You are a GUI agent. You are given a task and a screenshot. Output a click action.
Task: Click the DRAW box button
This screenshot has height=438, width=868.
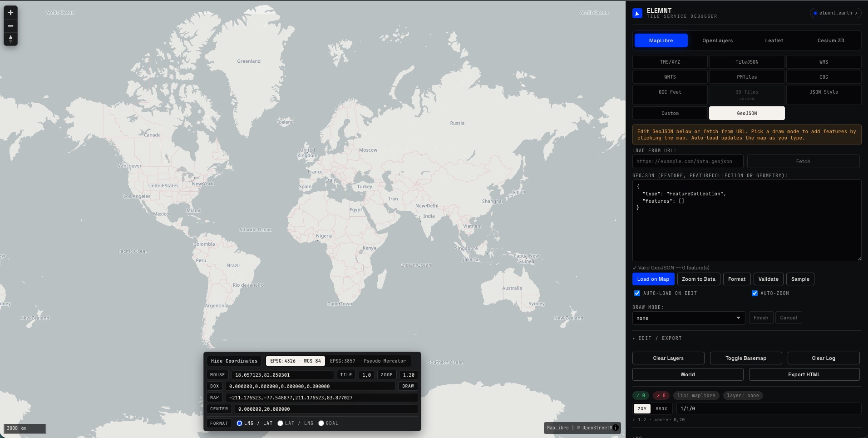[x=408, y=386]
